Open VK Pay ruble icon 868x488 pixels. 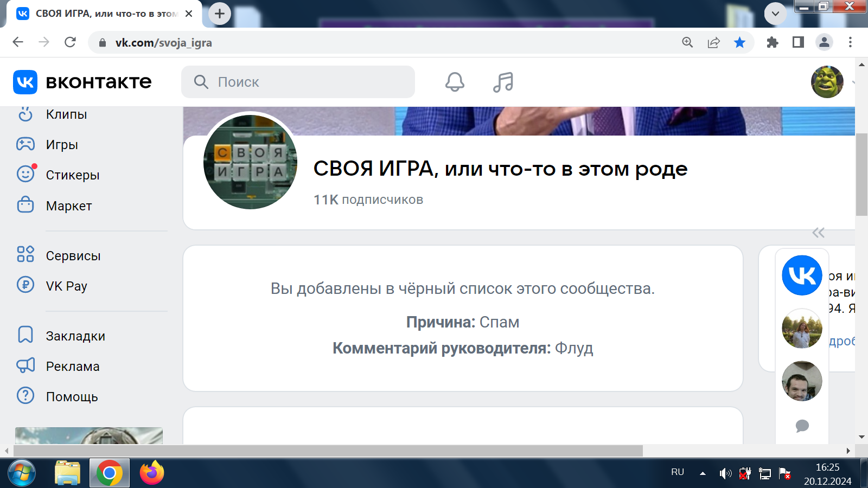point(25,285)
